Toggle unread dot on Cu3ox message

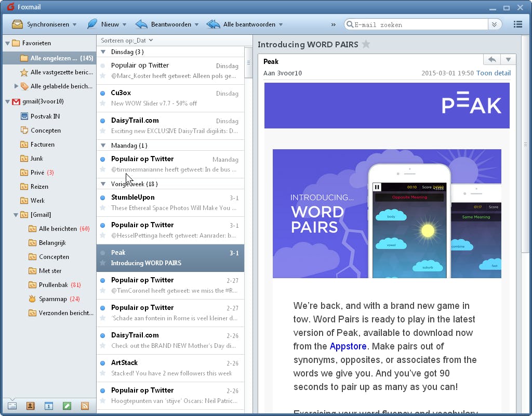[x=103, y=93]
